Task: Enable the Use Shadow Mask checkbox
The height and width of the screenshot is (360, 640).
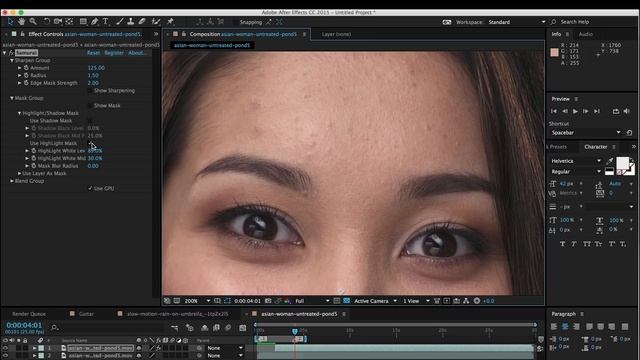Action: coord(90,121)
